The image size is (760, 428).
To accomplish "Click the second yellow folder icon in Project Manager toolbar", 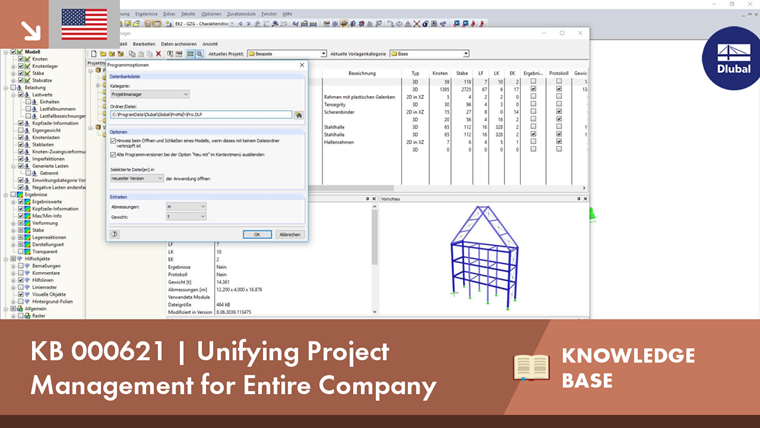I will click(x=111, y=54).
